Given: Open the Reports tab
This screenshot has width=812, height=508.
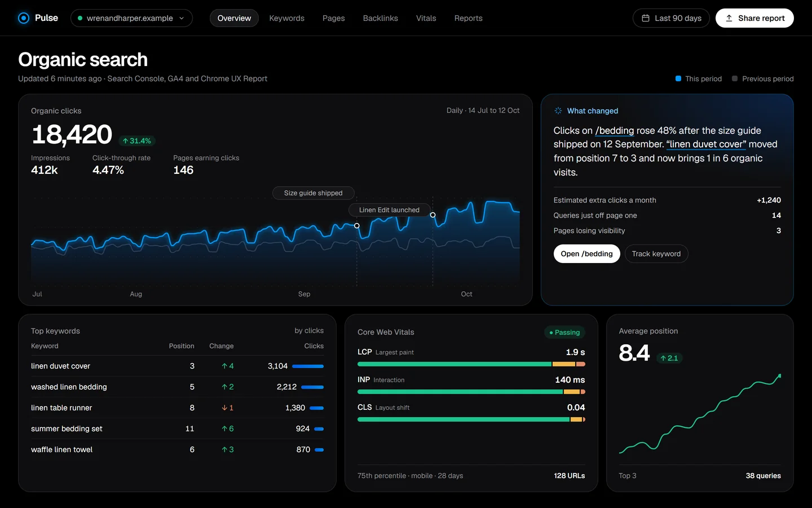Looking at the screenshot, I should (469, 18).
